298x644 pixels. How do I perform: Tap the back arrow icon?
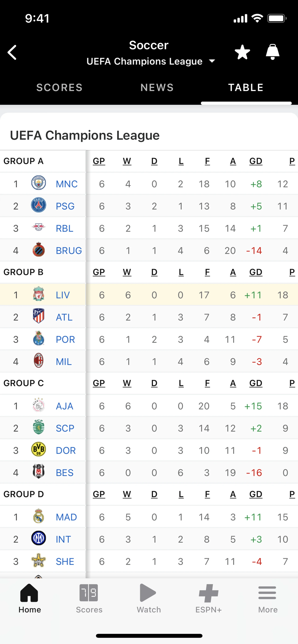(x=12, y=53)
